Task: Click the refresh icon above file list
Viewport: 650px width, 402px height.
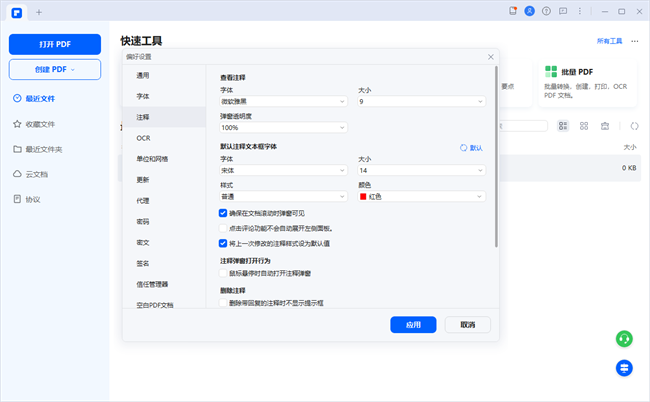Action: (633, 126)
